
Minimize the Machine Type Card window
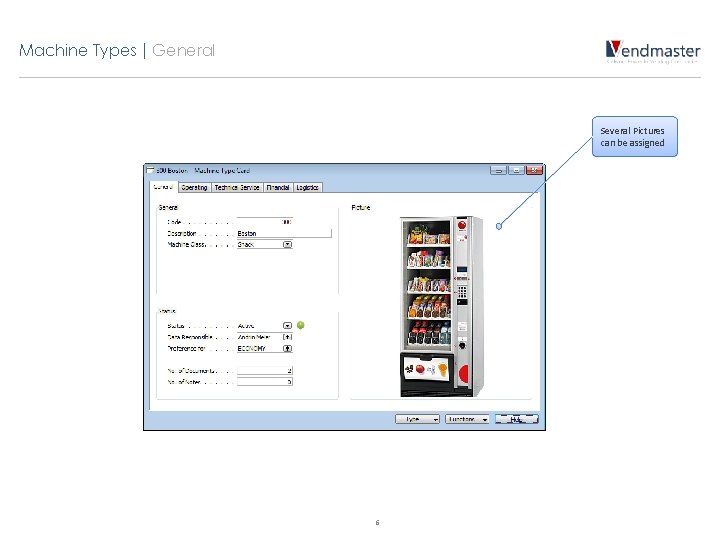click(x=498, y=170)
